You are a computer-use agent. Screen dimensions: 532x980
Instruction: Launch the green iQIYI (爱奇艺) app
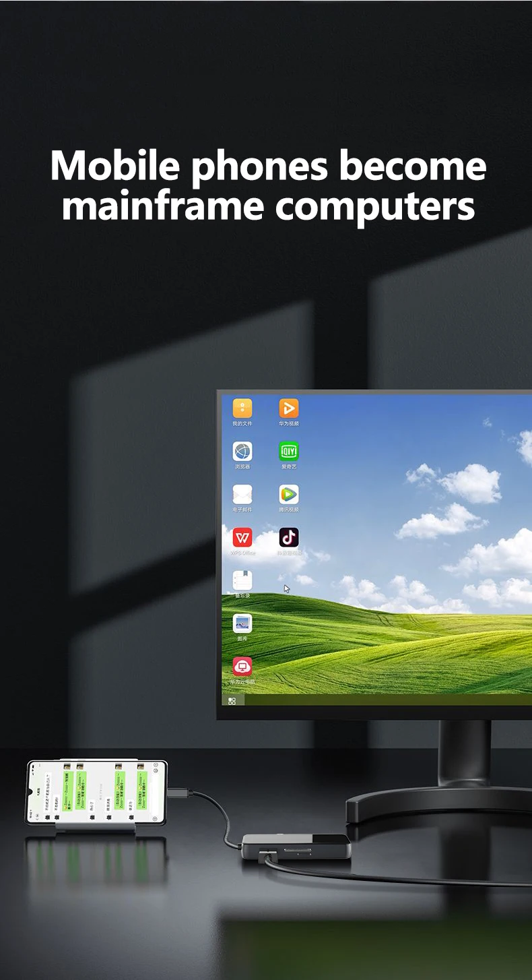(289, 452)
